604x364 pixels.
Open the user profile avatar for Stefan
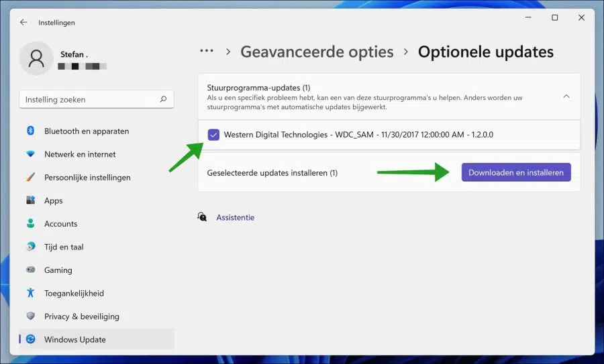(36, 58)
